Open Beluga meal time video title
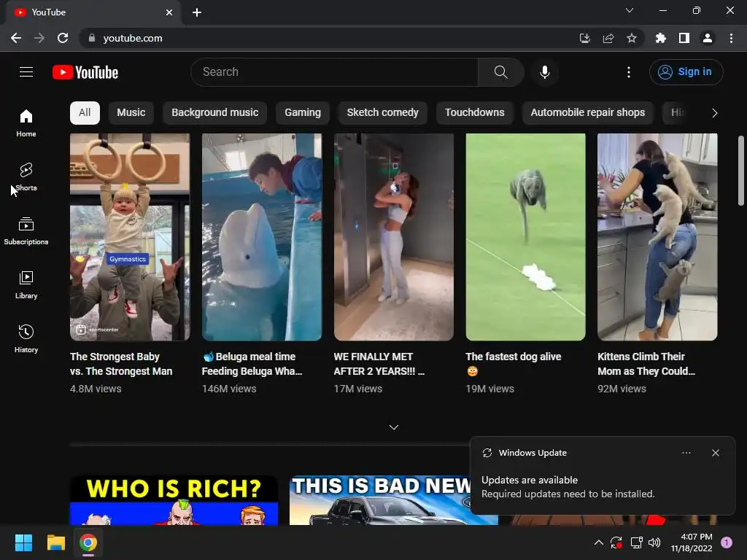747x560 pixels. pos(252,364)
